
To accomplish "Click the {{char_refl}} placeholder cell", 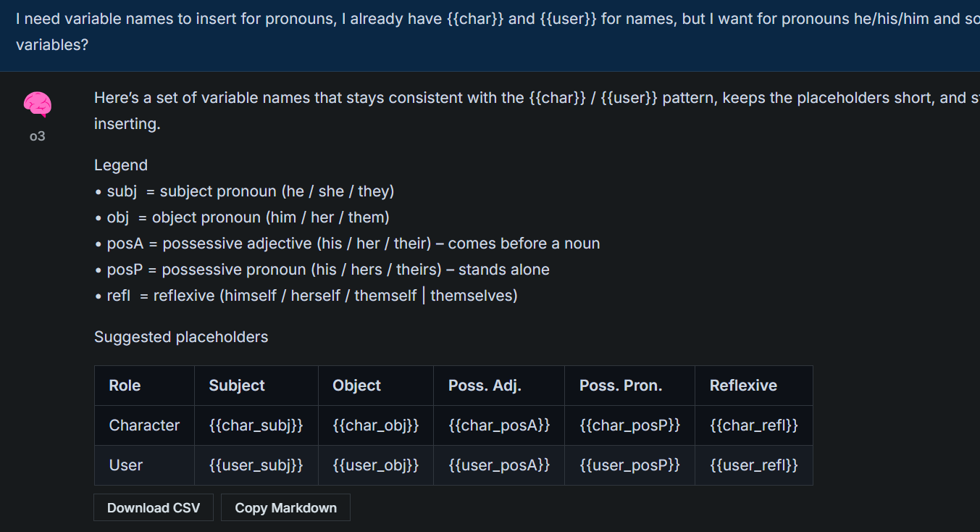I will point(754,425).
